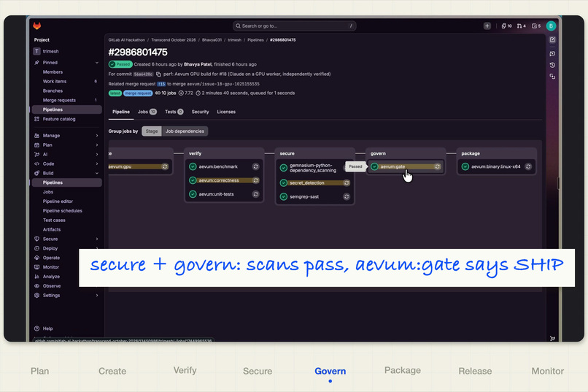Open the GitLab fox logo home
This screenshot has width=588, height=392.
click(36, 26)
